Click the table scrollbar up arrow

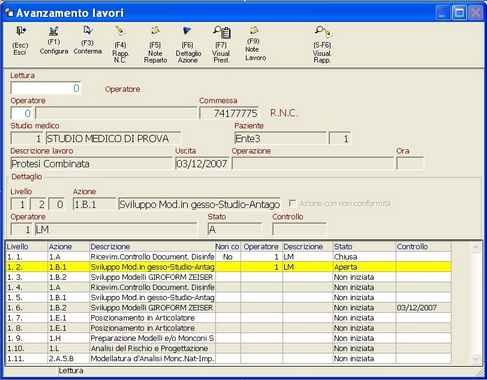(476, 247)
